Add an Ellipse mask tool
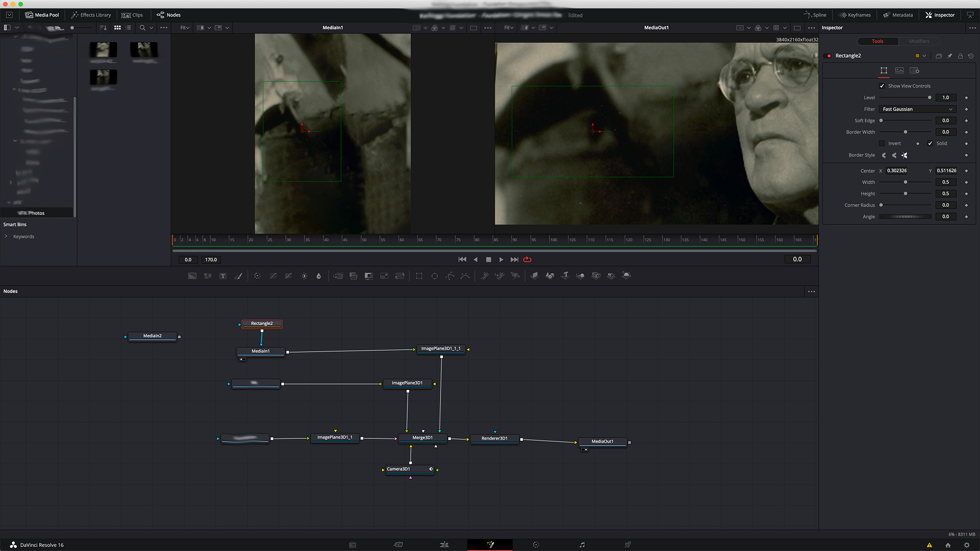This screenshot has height=551, width=980. 435,276
